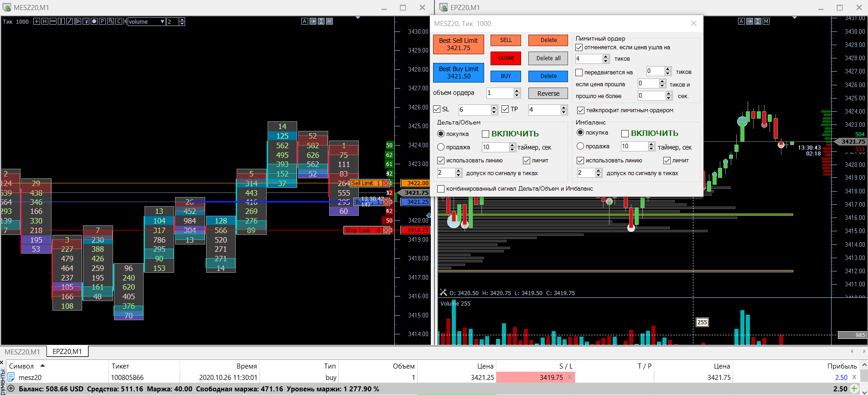
Task: Click the A button on EPZ20 chart
Action: (741, 21)
